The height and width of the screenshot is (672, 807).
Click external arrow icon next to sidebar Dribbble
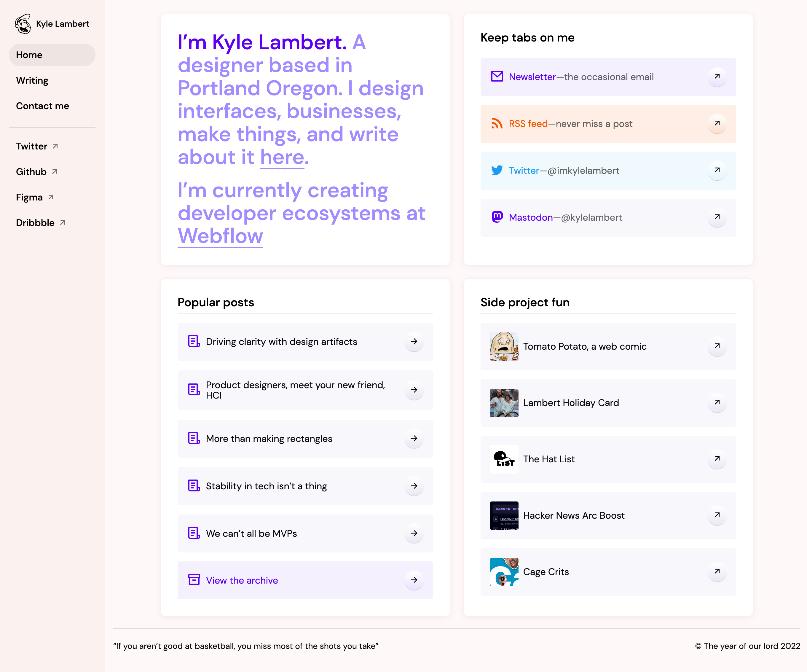click(63, 223)
